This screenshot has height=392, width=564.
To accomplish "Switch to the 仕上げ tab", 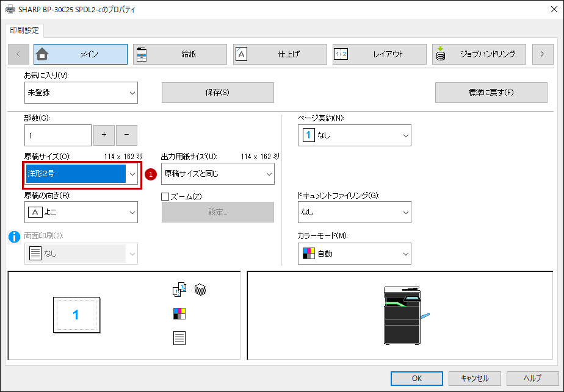I will 280,54.
